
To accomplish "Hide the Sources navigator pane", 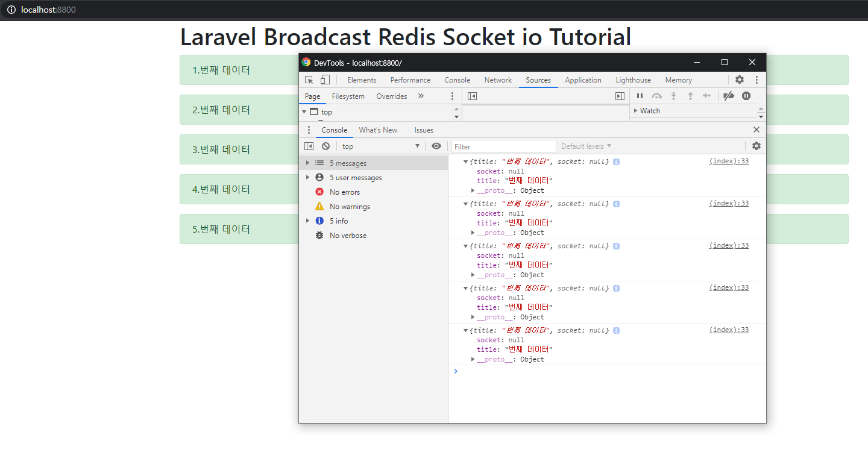I will (x=473, y=96).
